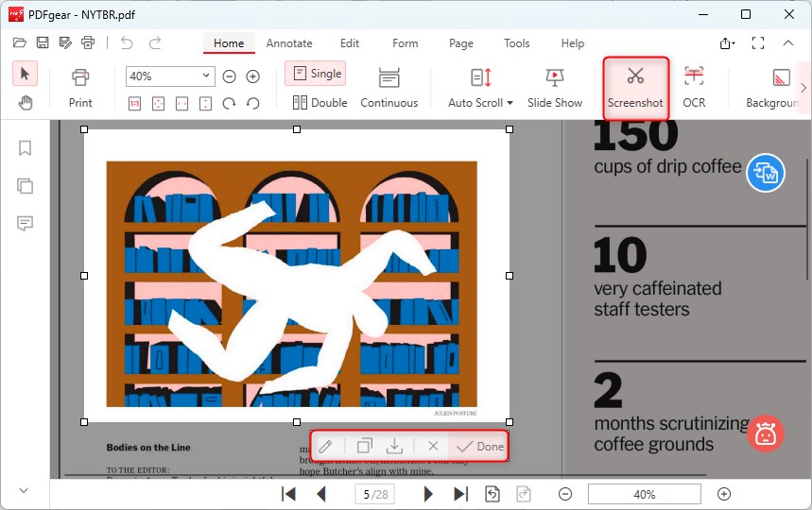Switch to the Annotate tab
The width and height of the screenshot is (812, 510).
coord(289,43)
